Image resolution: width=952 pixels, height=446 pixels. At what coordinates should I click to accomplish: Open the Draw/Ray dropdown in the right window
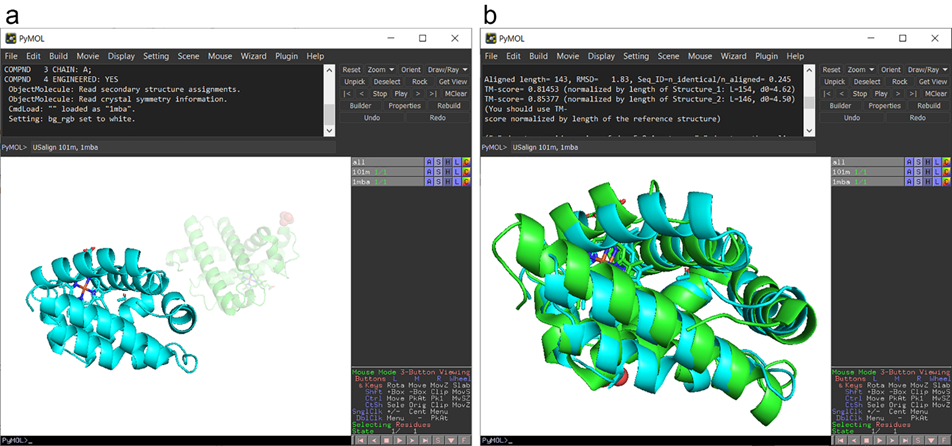pyautogui.click(x=925, y=69)
